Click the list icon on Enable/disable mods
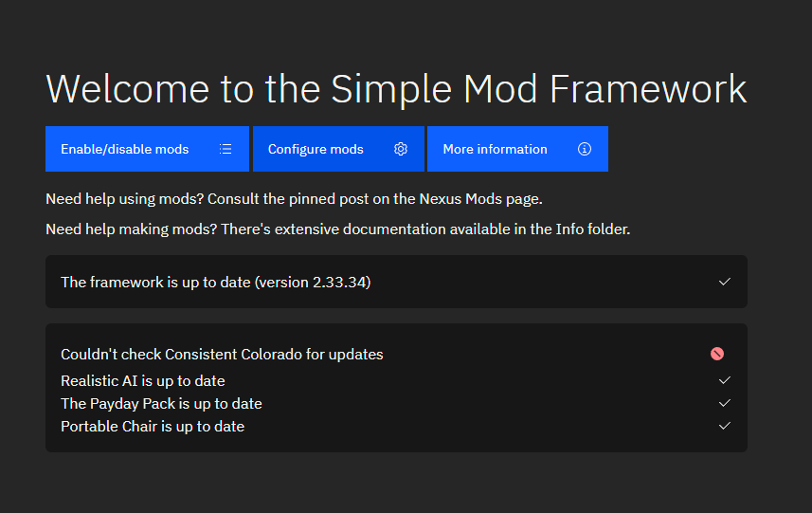The width and height of the screenshot is (812, 513). click(x=226, y=149)
